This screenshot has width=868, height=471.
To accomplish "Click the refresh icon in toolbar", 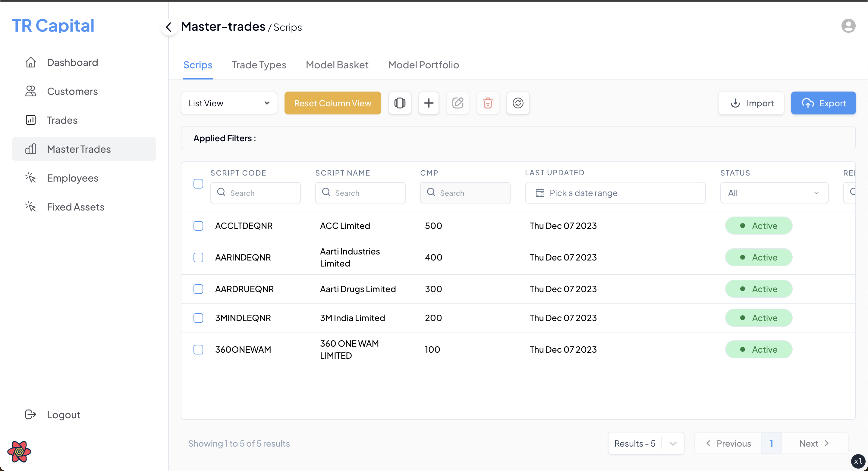I will (x=518, y=103).
